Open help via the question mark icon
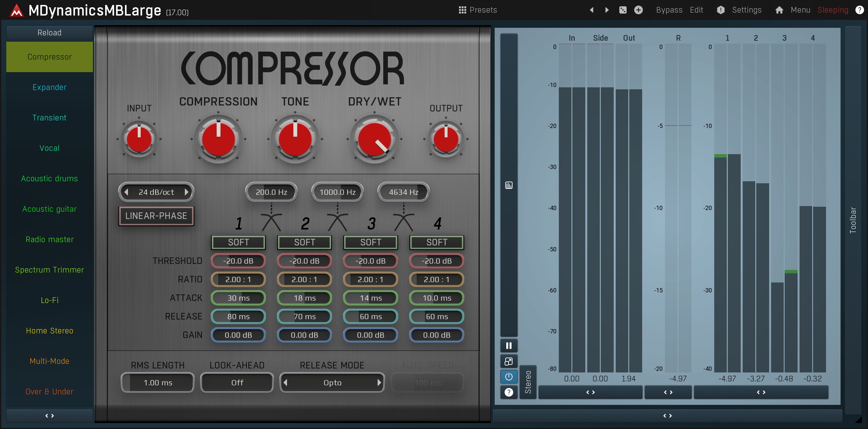The width and height of the screenshot is (868, 429). (860, 10)
